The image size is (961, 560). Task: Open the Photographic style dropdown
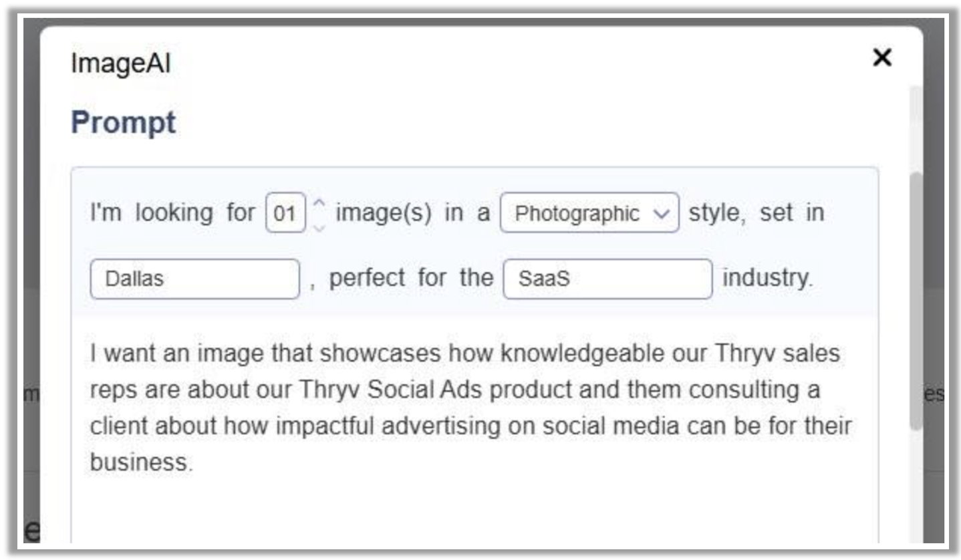click(x=589, y=213)
